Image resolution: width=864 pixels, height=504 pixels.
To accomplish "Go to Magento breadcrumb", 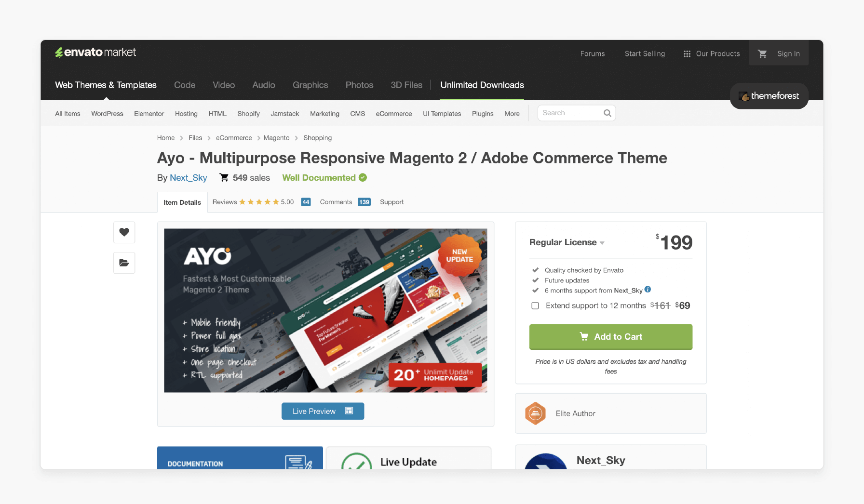I will [276, 138].
